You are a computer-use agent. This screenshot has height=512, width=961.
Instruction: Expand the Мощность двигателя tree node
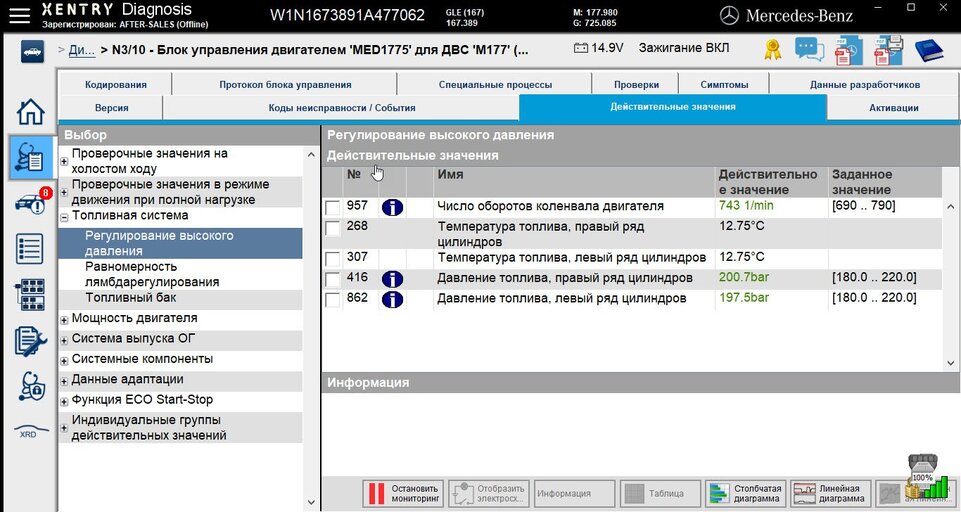(64, 319)
